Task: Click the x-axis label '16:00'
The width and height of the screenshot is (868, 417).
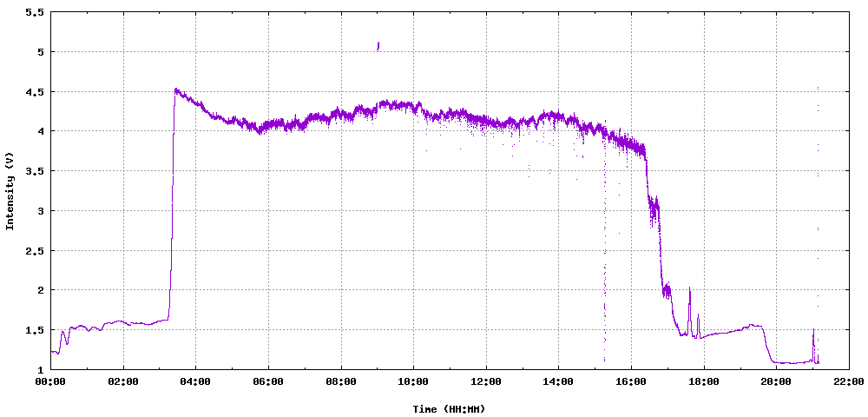Action: (631, 381)
